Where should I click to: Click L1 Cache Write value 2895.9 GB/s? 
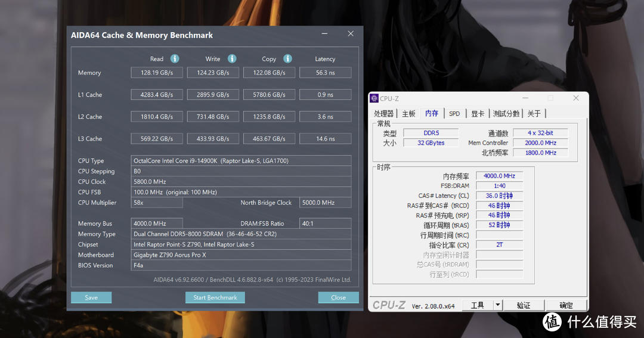click(x=213, y=94)
